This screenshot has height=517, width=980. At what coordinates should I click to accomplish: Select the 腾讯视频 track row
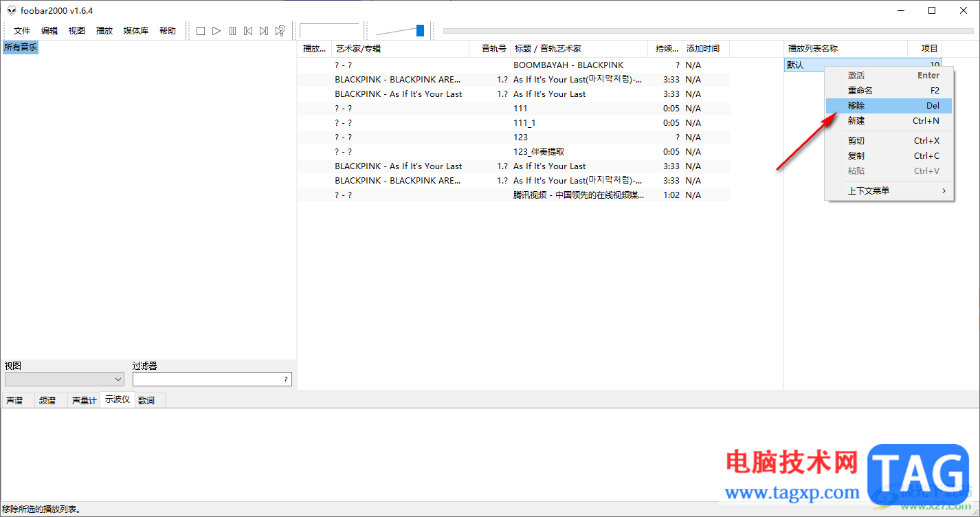(513, 195)
